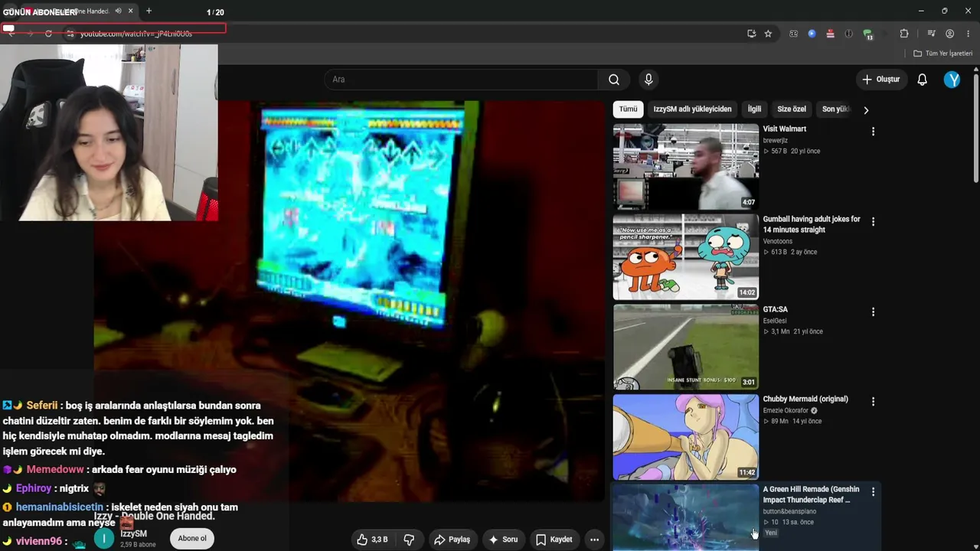Open the brewerjlz channel name

[776, 141]
